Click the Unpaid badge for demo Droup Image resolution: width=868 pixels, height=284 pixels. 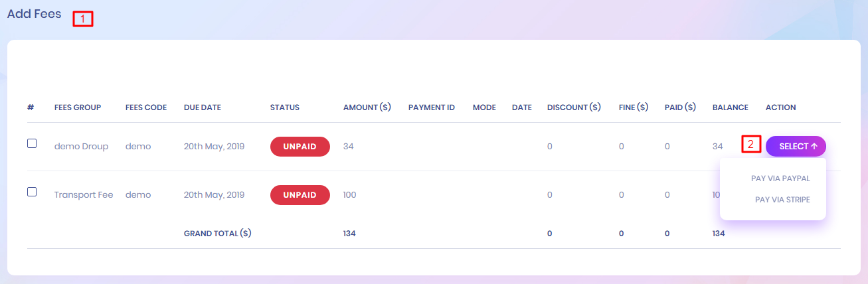[x=300, y=147]
